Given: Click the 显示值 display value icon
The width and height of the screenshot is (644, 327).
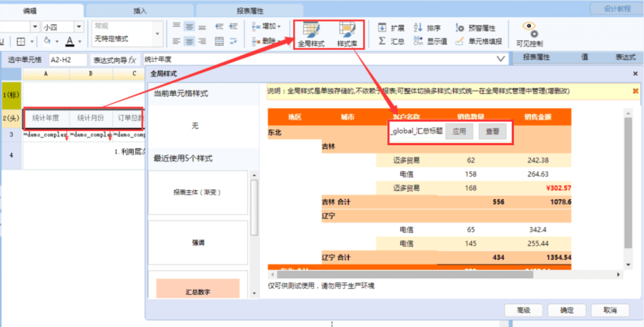Looking at the screenshot, I should click(419, 41).
